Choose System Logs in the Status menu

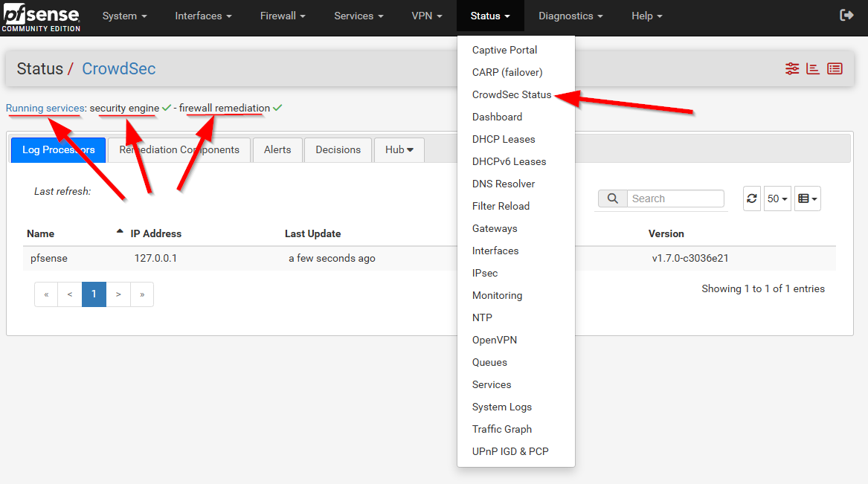point(501,407)
